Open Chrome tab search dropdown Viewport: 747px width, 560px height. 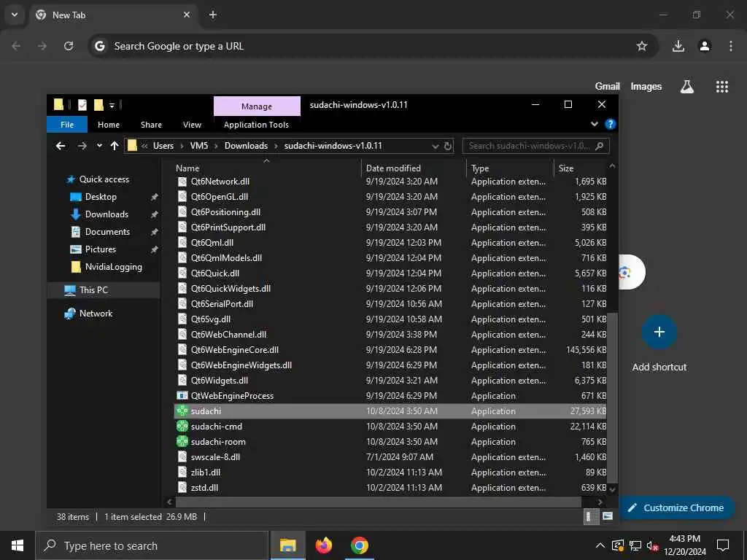click(15, 15)
